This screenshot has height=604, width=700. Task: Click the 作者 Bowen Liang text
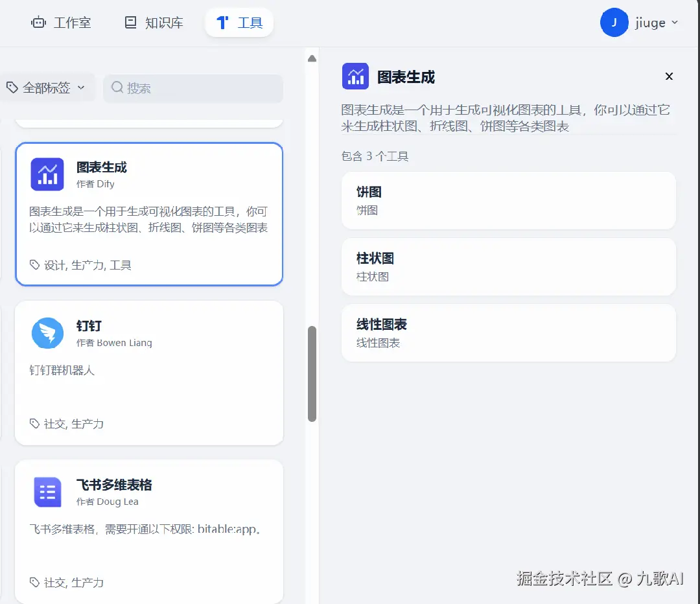[114, 343]
